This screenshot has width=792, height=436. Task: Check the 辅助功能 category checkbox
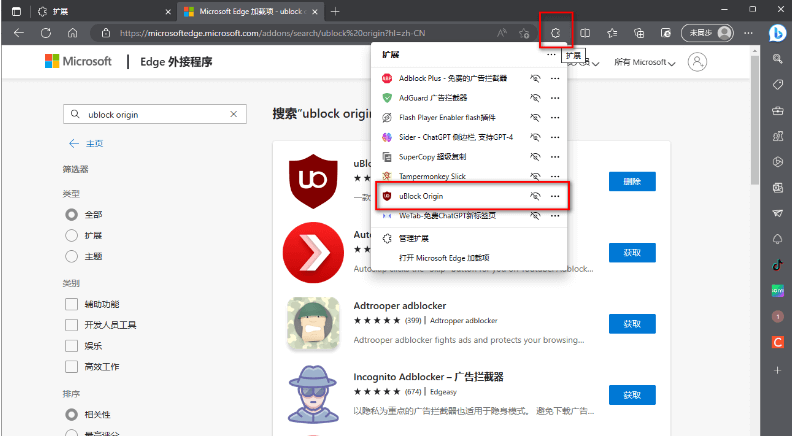(x=71, y=304)
